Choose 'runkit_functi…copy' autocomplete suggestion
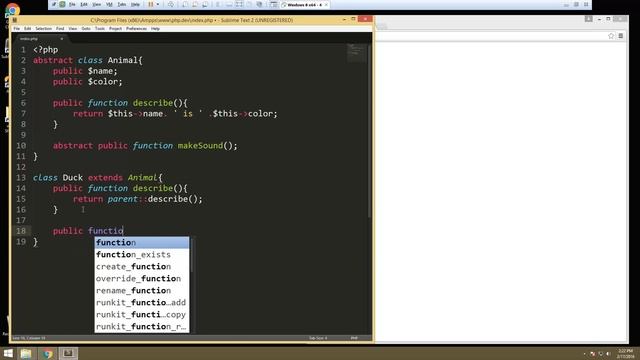The height and width of the screenshot is (360, 640). [142, 315]
